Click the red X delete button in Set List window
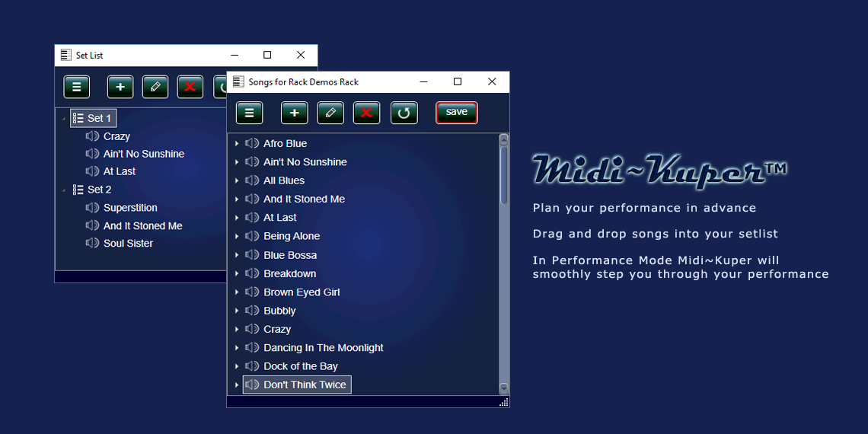 (x=190, y=87)
